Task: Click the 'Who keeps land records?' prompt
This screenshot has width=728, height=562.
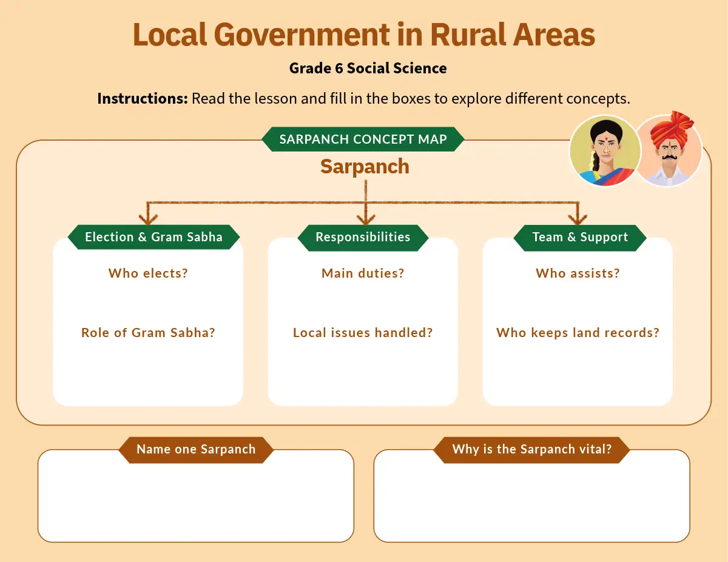Action: [x=578, y=333]
